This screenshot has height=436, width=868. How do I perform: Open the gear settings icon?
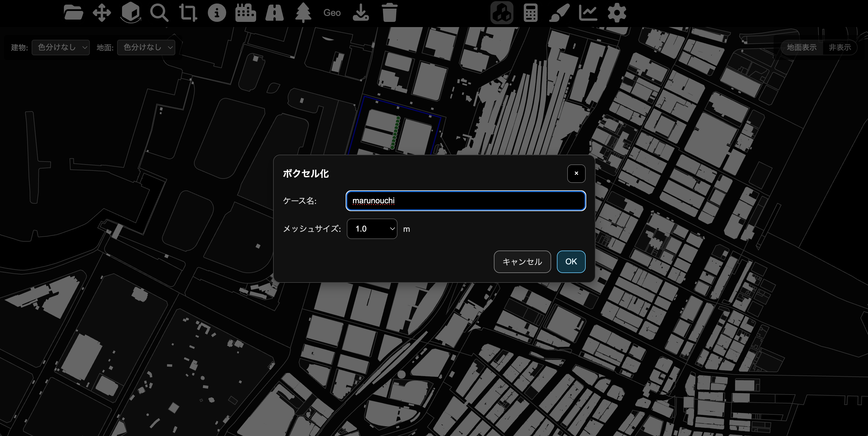click(617, 13)
